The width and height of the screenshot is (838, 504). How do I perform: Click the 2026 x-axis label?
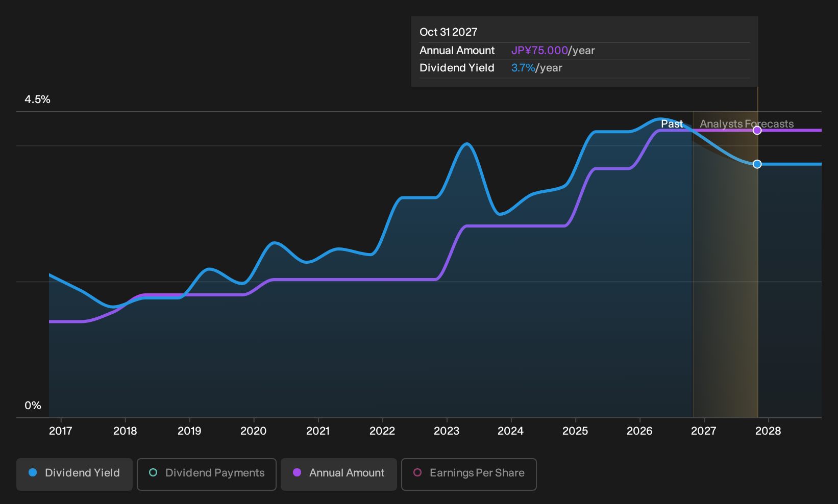point(639,431)
